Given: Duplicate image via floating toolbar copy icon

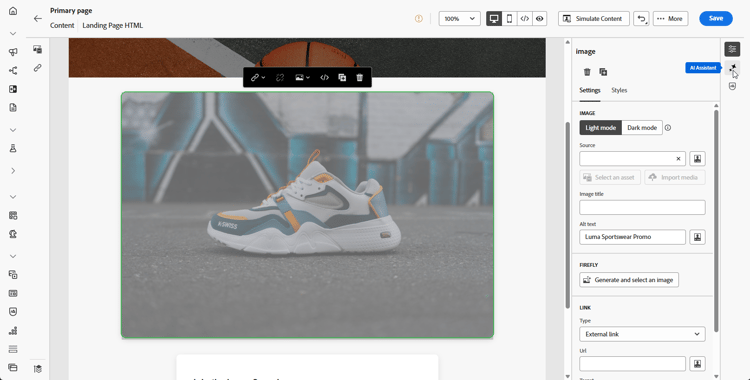Looking at the screenshot, I should pyautogui.click(x=342, y=78).
